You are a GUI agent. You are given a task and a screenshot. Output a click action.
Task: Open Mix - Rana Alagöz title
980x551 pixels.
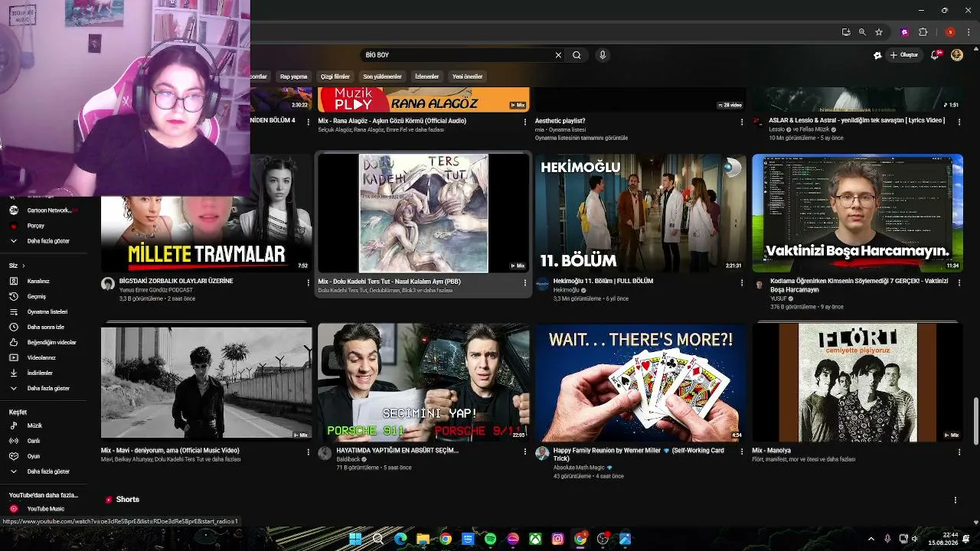392,121
